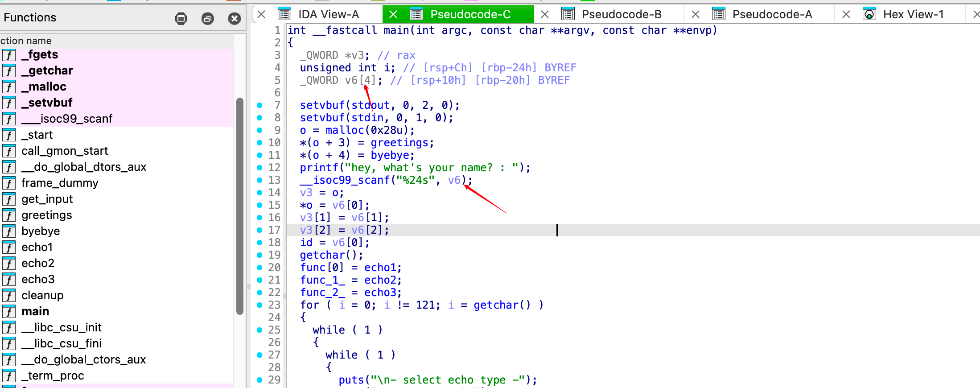Select the main function in list

[35, 311]
